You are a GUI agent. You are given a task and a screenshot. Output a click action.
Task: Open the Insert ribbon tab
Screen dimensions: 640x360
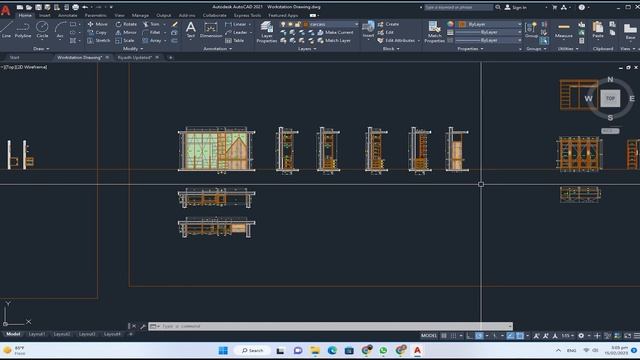coord(45,15)
